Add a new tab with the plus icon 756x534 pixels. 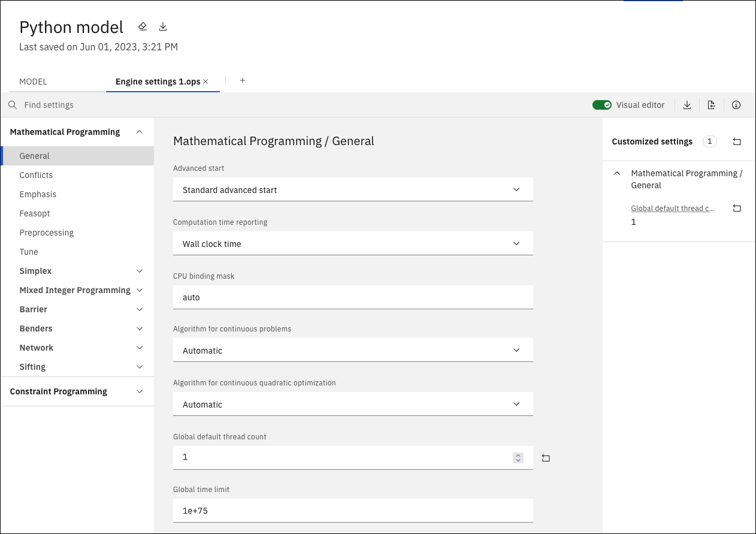point(243,80)
